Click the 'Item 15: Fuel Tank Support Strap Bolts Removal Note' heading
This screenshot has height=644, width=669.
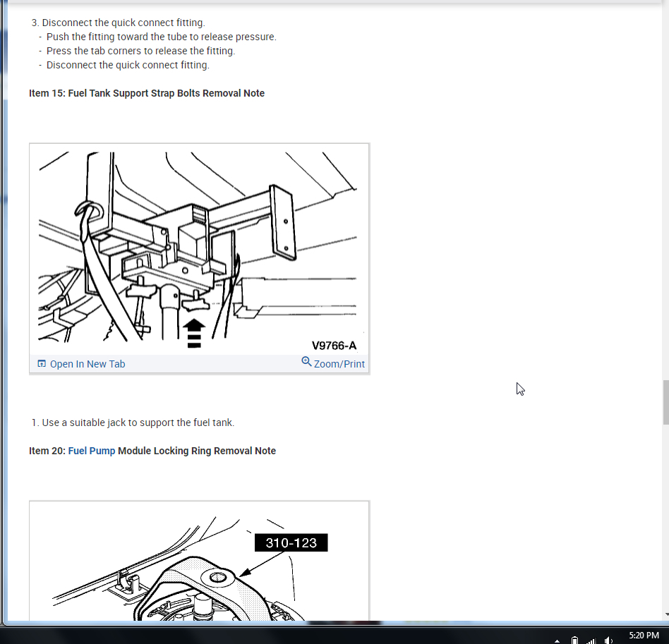147,93
